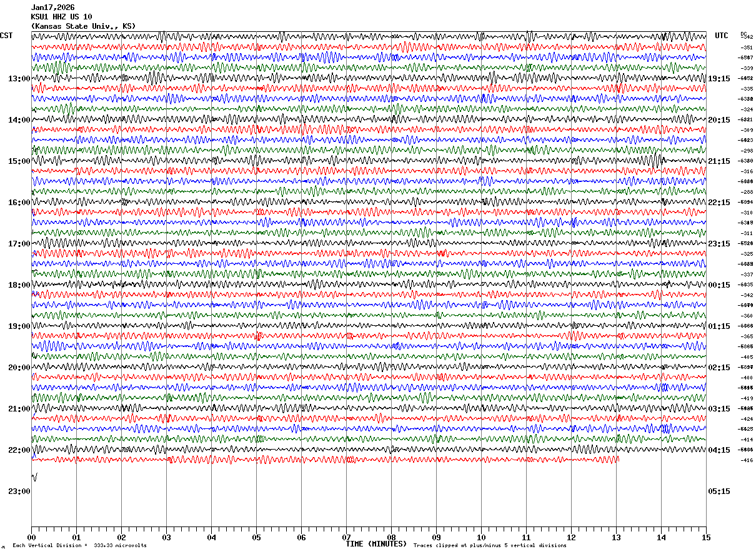Screen dimensions: 756x554
Task: Click minute tick 01 on the time axis
Action: [76, 537]
